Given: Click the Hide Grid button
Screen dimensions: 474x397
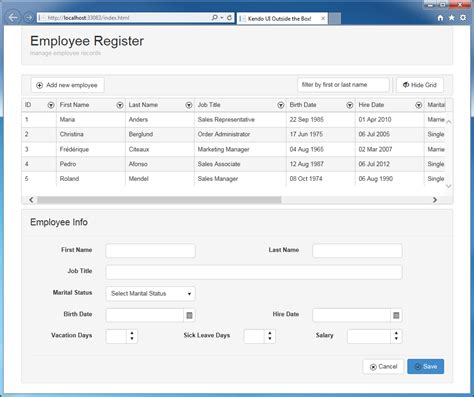Looking at the screenshot, I should (420, 85).
